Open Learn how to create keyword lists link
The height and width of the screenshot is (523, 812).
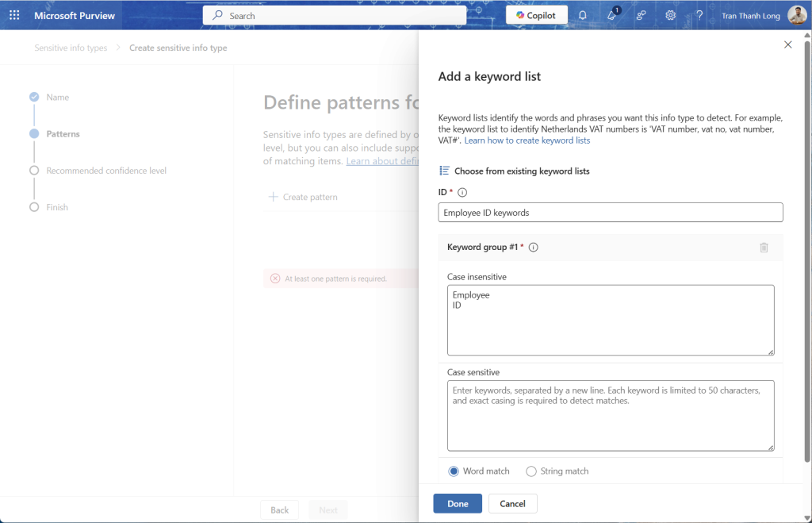pyautogui.click(x=527, y=140)
